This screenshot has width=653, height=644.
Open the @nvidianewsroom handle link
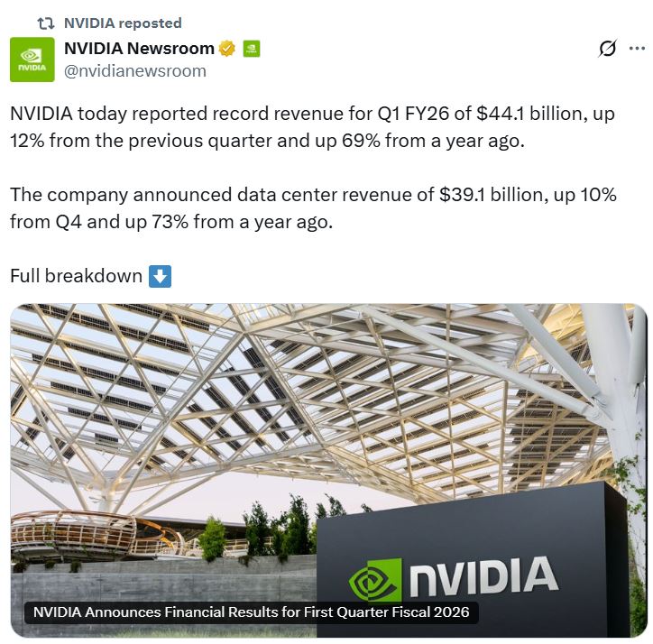point(135,70)
